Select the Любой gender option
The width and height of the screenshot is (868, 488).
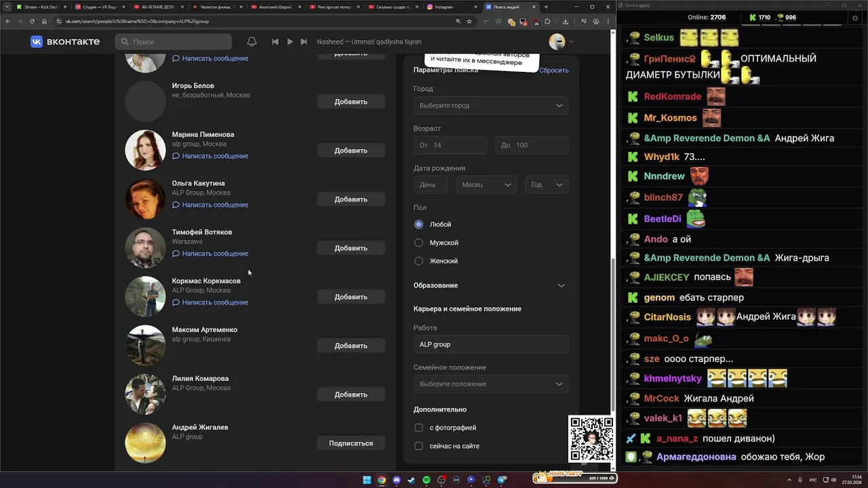point(418,224)
